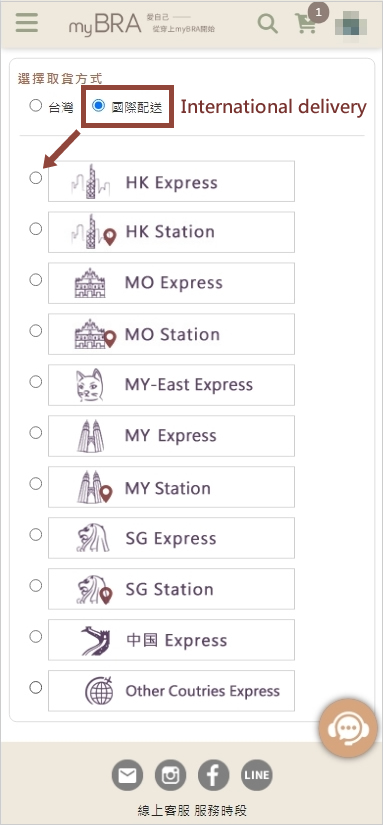The image size is (383, 825).
Task: Click the search magnifier icon
Action: [x=268, y=24]
